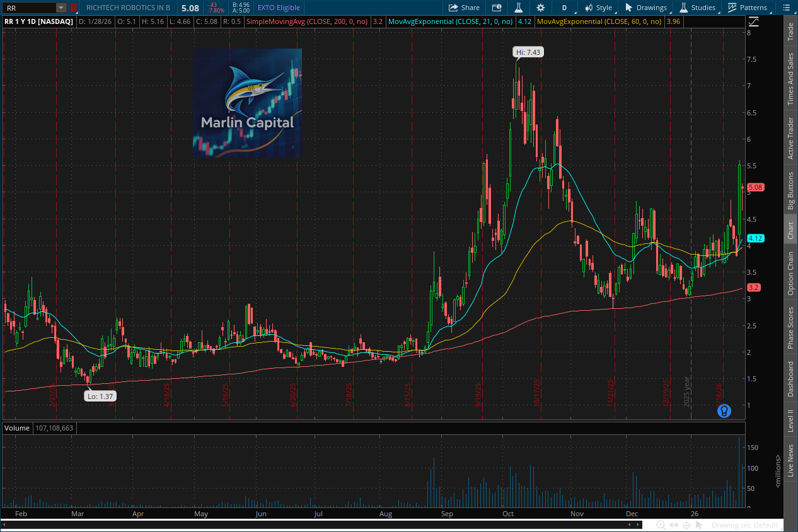Open the D timeframe dropdown
Screen dimensions: 798x532
[564, 8]
